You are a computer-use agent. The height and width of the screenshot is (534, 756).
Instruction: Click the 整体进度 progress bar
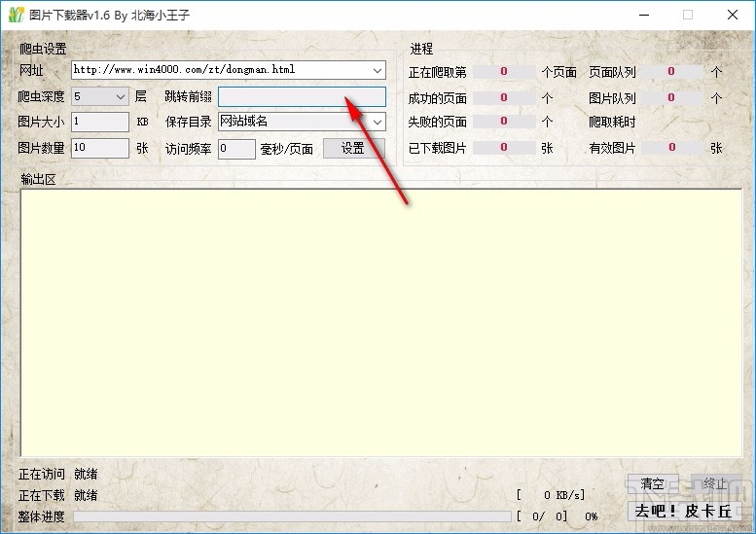tap(292, 516)
